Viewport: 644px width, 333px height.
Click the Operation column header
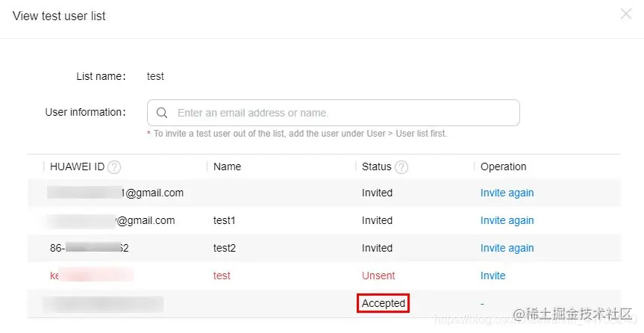click(503, 166)
